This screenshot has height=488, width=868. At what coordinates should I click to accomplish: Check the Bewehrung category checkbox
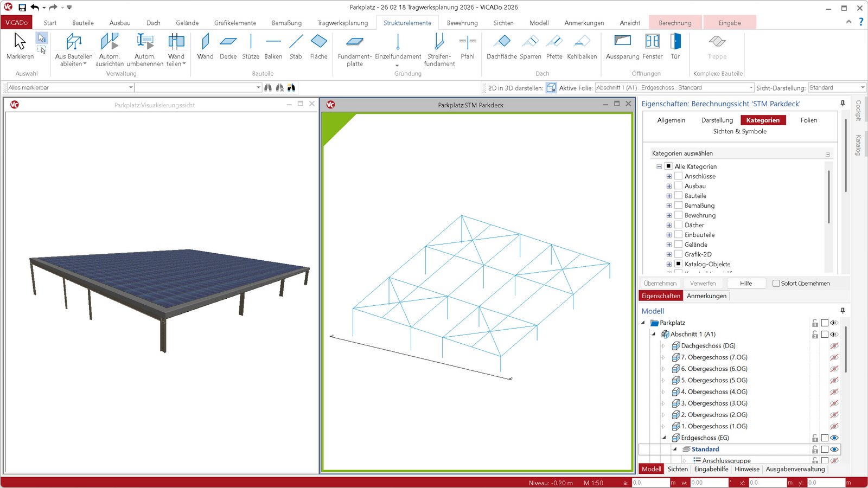pos(678,215)
